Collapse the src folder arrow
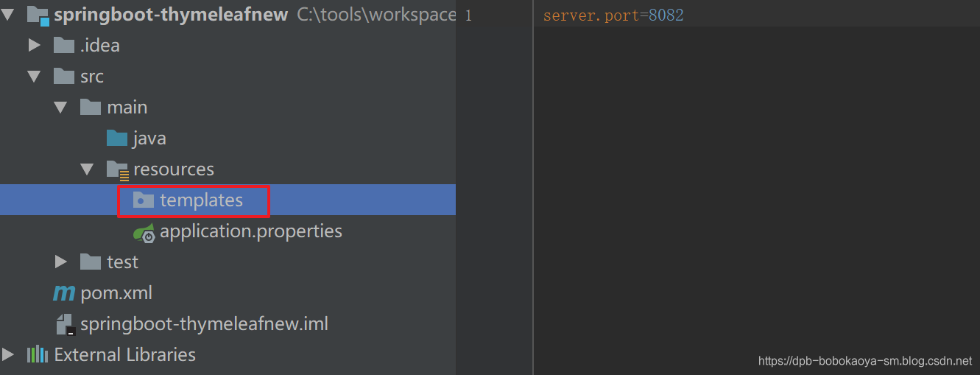The width and height of the screenshot is (980, 375). 34,77
